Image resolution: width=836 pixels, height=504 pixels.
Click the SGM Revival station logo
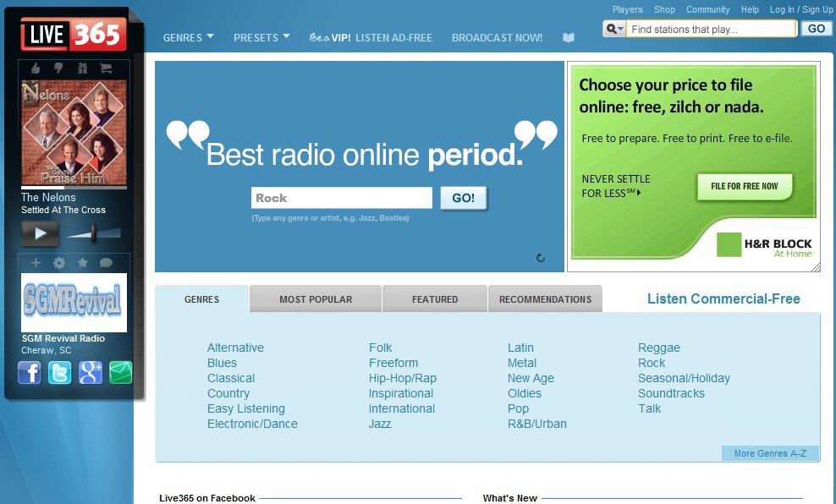click(x=74, y=302)
